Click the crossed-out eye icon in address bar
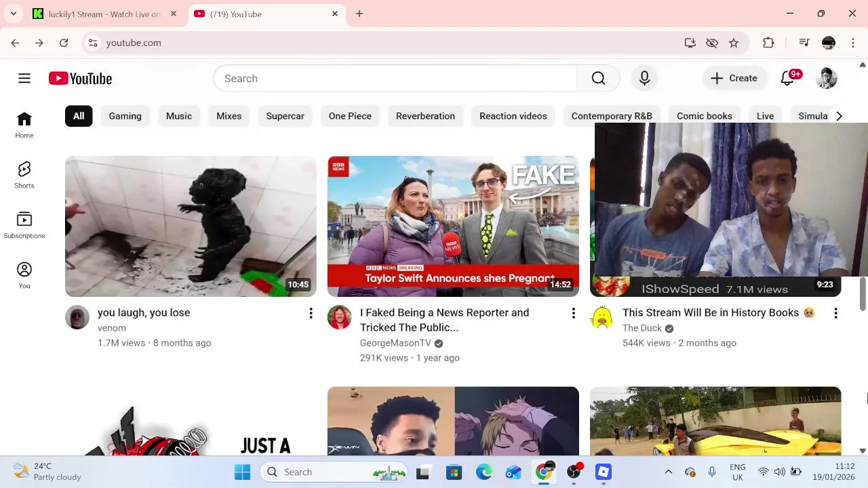Screen dimensions: 868x488 tap(712, 43)
